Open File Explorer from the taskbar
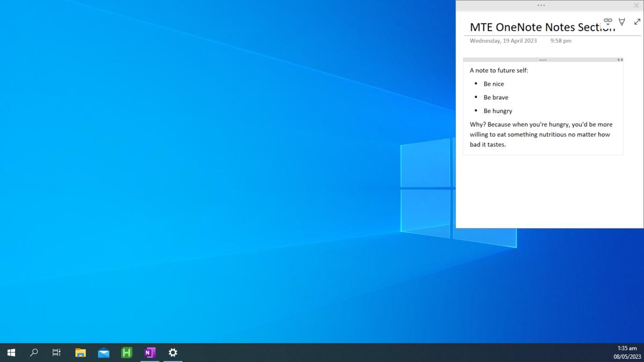Screen dimensions: 644x362 pyautogui.click(x=80, y=352)
